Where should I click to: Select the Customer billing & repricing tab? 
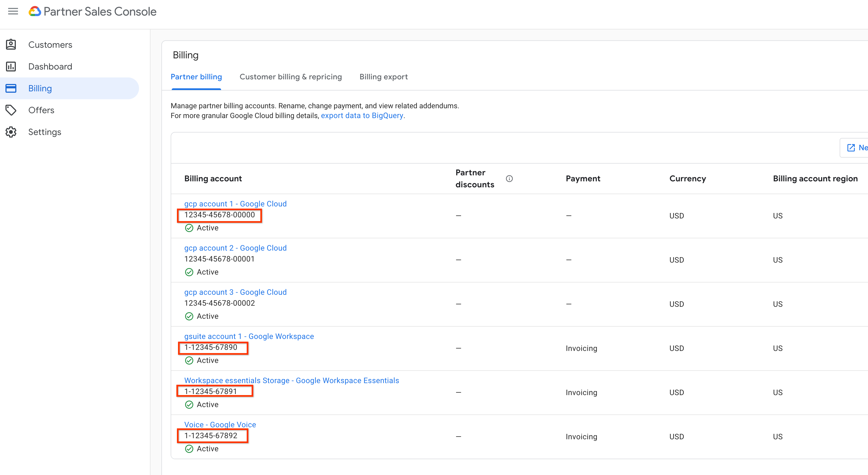pos(291,77)
